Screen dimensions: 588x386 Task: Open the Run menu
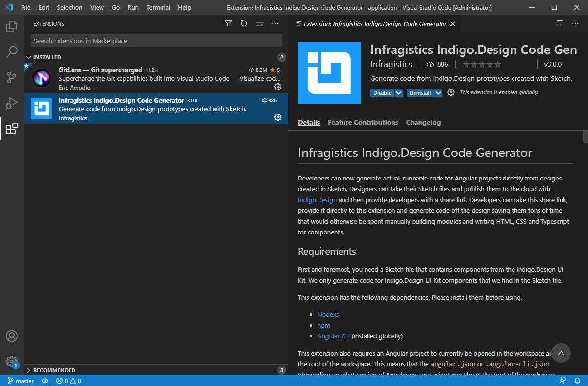(133, 8)
